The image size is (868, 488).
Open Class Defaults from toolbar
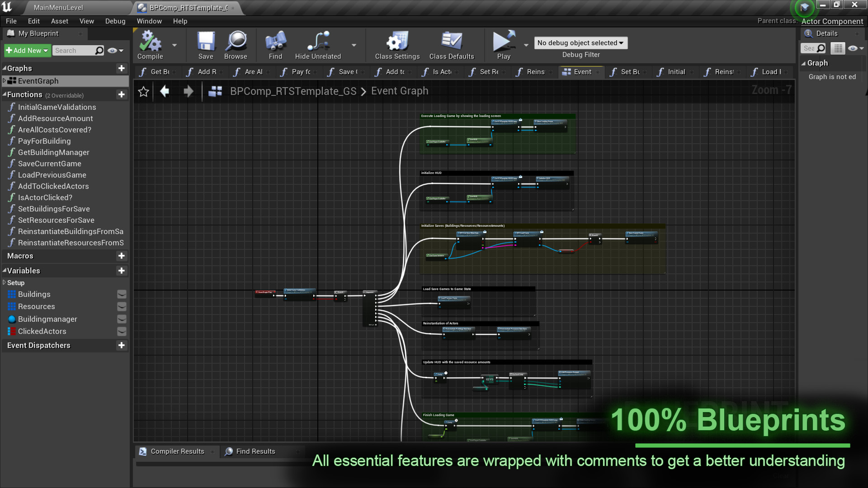[451, 42]
